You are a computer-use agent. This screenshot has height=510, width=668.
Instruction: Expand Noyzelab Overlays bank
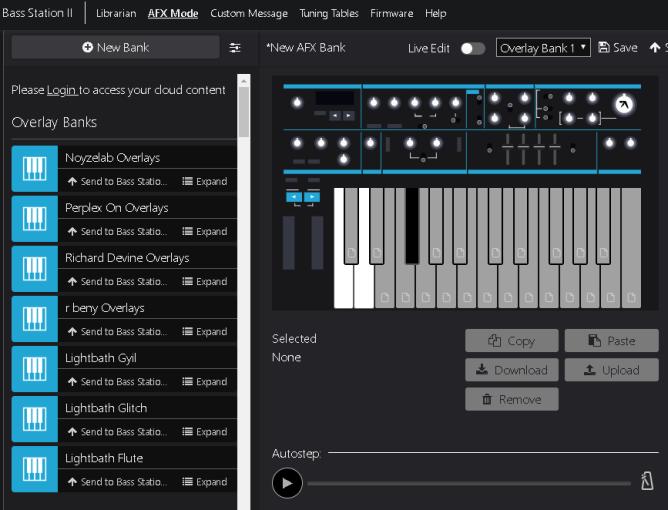204,182
